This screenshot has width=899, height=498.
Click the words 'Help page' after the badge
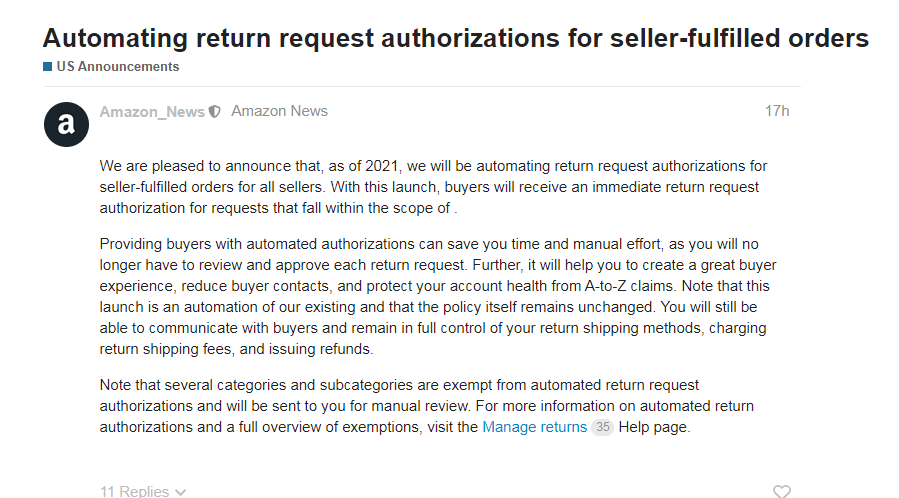coord(654,427)
